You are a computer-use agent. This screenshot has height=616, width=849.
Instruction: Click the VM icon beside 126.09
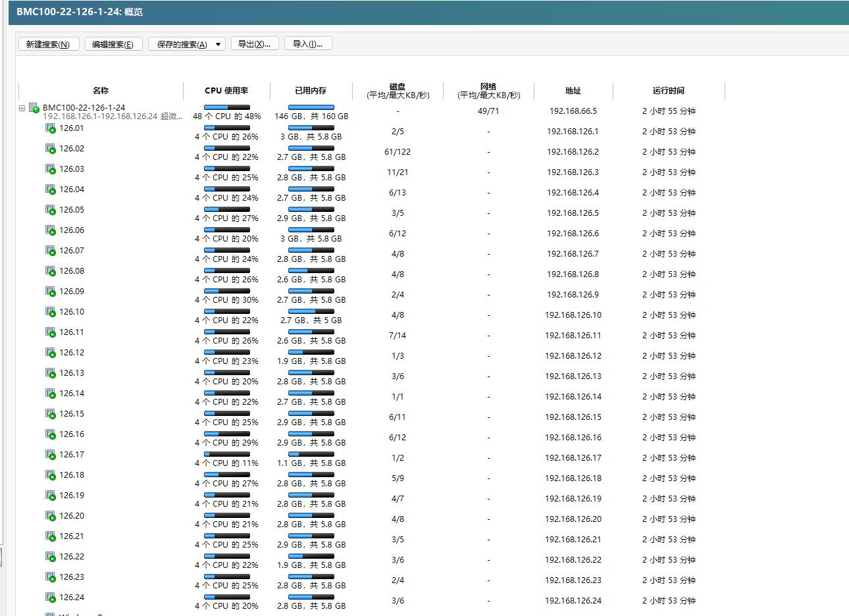(51, 292)
